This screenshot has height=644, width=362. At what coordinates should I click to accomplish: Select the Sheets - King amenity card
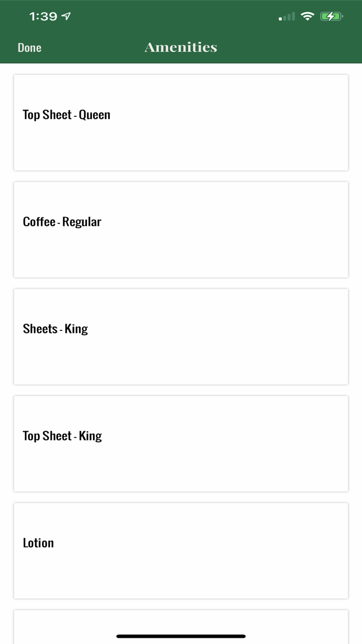[x=181, y=336]
